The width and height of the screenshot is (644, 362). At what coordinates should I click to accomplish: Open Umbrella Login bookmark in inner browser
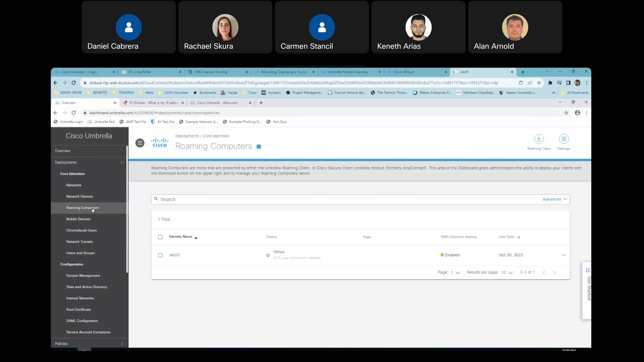click(x=68, y=122)
